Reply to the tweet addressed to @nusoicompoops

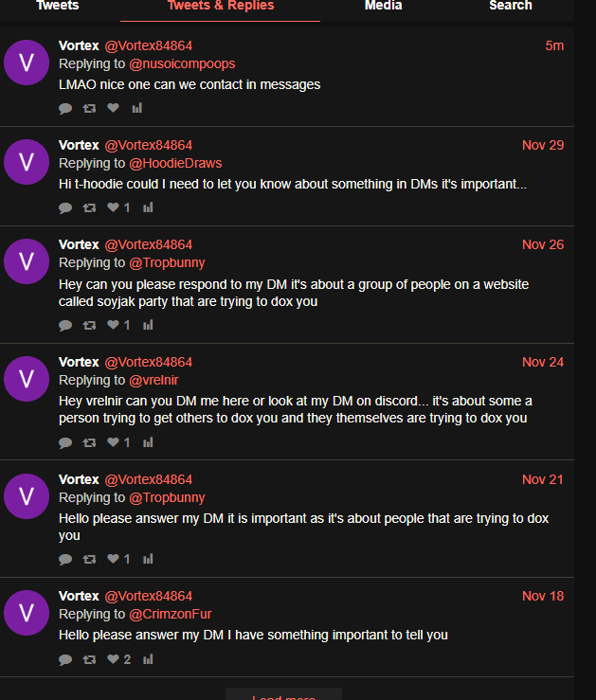coord(65,108)
